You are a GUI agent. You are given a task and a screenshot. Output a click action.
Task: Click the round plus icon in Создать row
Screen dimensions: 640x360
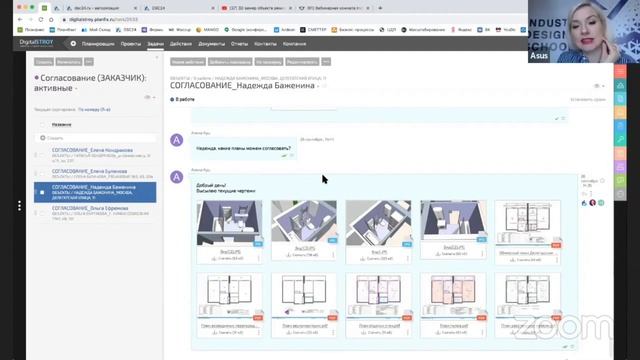click(x=42, y=138)
